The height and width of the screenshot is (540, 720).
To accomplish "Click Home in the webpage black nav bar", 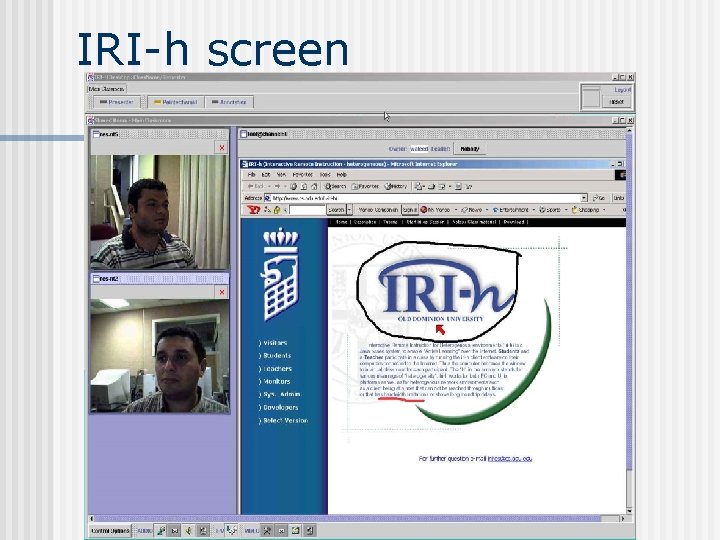I will click(x=341, y=222).
